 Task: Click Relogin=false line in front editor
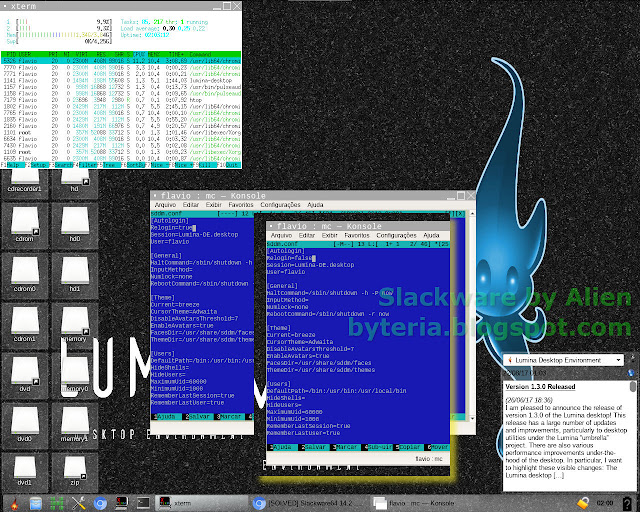289,258
